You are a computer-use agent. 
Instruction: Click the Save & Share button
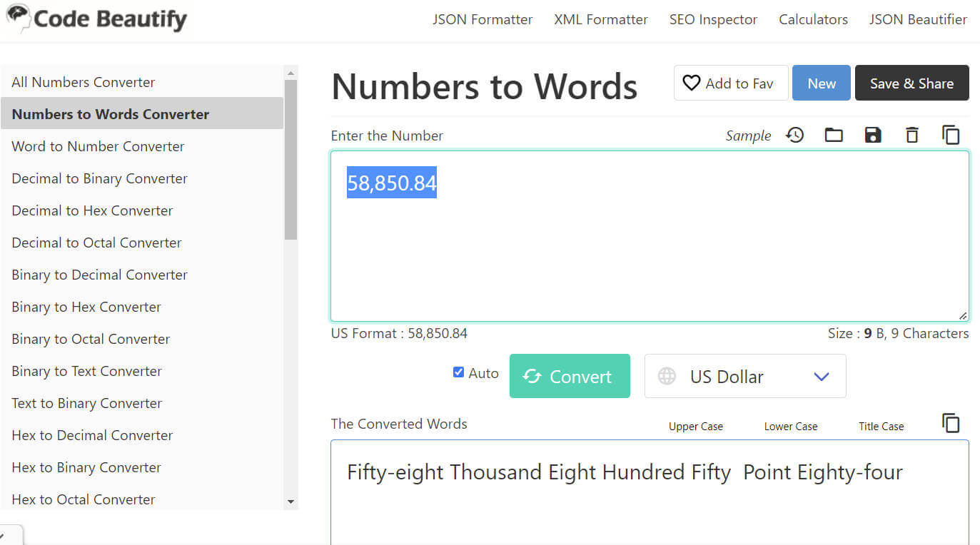[911, 83]
